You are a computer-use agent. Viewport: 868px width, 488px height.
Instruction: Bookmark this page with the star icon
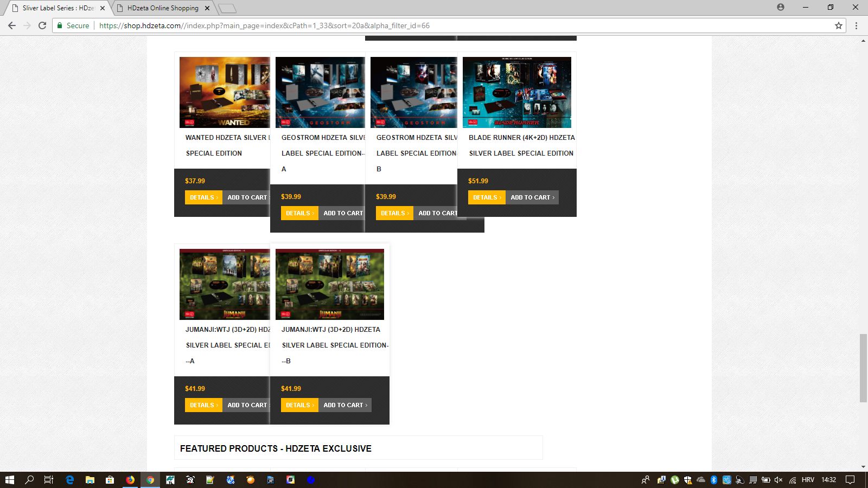tap(839, 25)
